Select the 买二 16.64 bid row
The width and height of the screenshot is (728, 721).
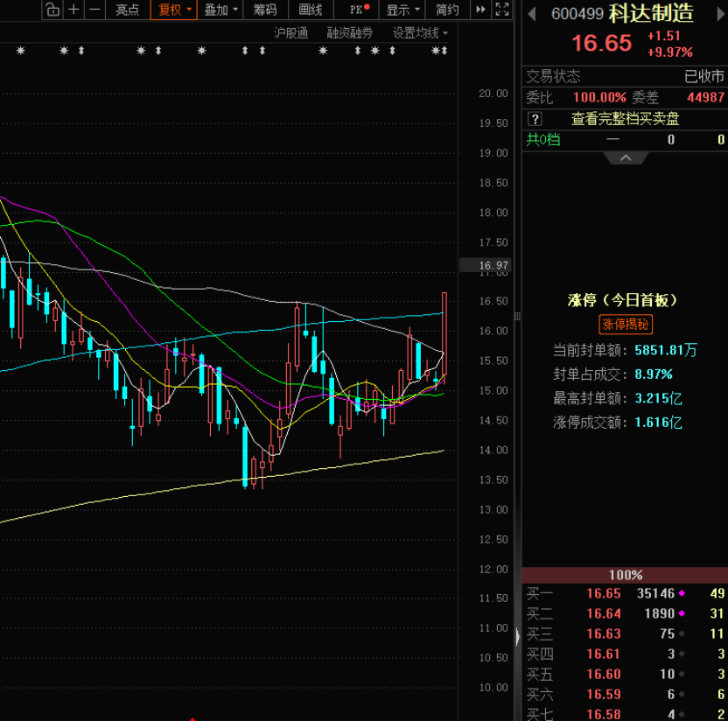click(x=625, y=613)
